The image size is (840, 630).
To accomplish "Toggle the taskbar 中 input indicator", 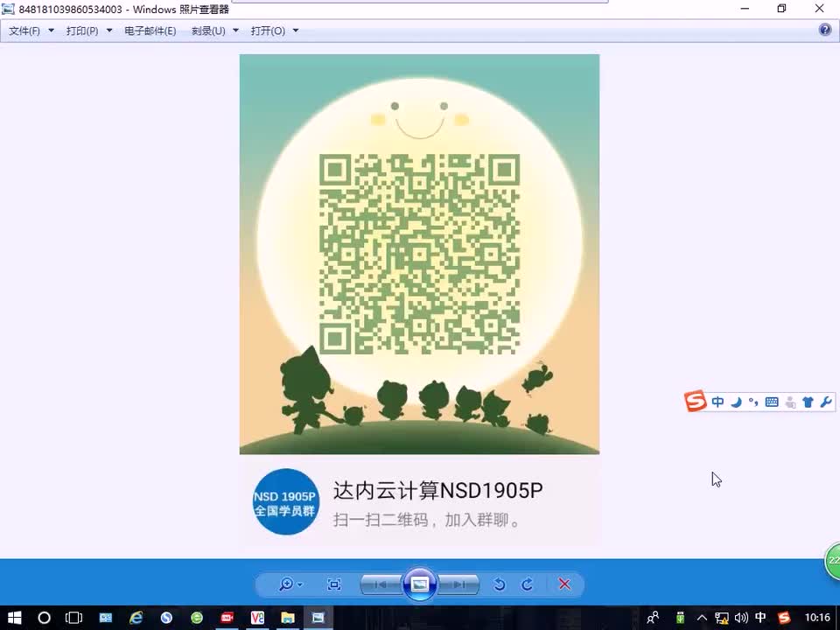I will 760,618.
